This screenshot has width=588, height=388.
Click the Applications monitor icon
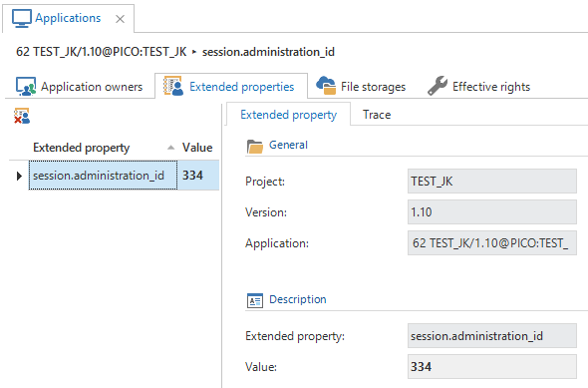point(21,18)
